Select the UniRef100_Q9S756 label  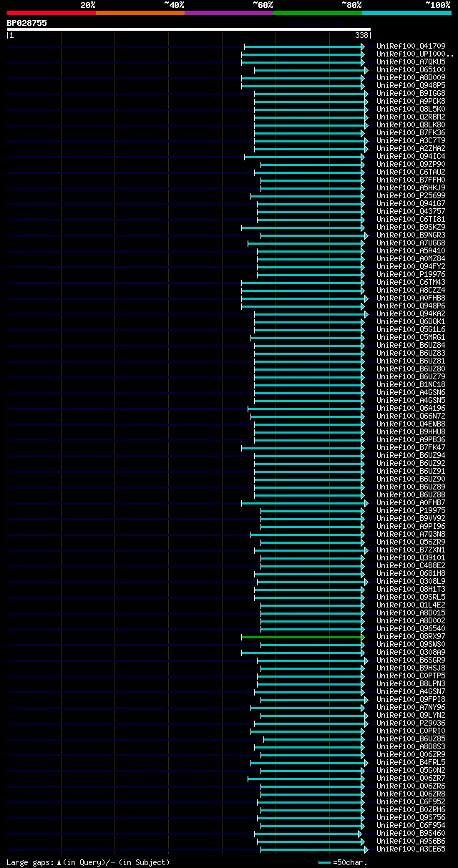click(411, 818)
